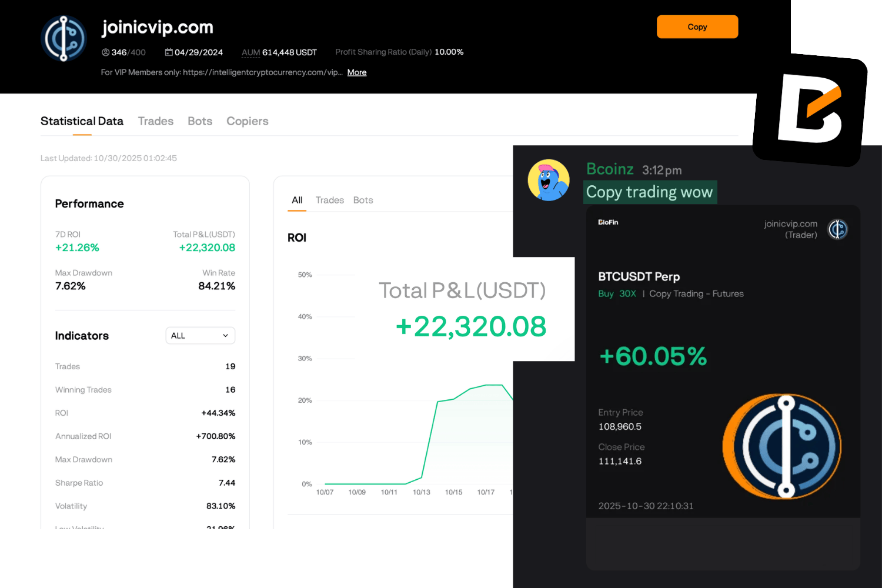Follow the More link in the description
The height and width of the screenshot is (588, 882).
coord(357,72)
